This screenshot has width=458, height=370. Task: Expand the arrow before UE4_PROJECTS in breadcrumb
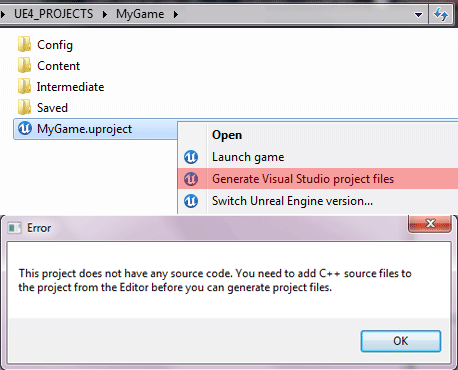coord(3,14)
